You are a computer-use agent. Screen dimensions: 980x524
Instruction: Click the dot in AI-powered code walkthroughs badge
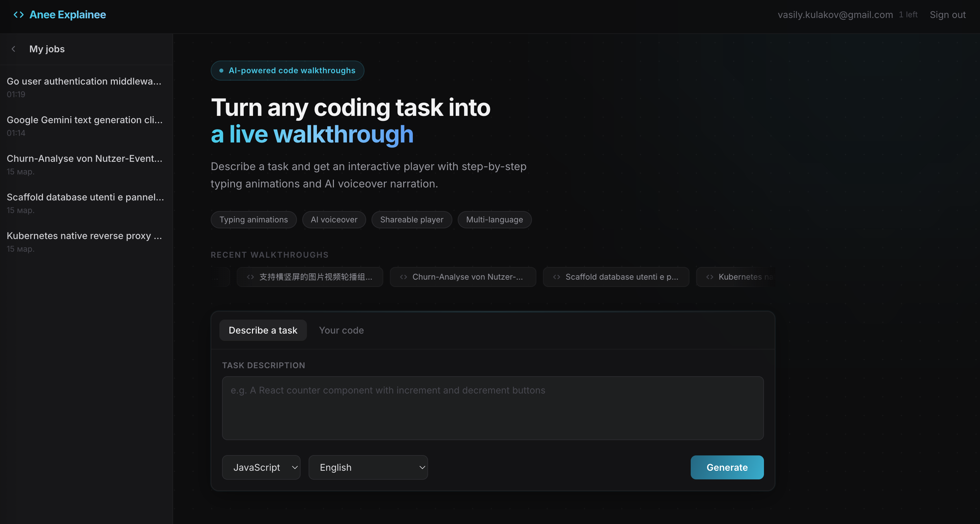221,70
